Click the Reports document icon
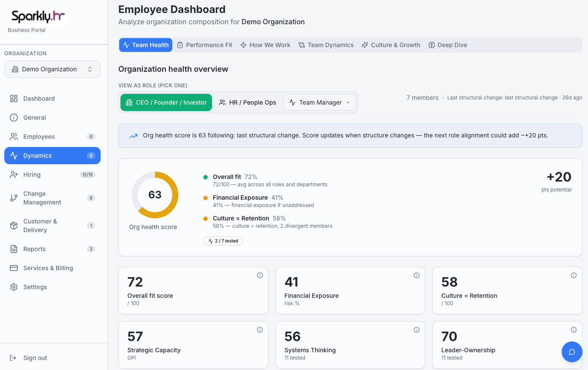This screenshot has height=370, width=588. (14, 249)
